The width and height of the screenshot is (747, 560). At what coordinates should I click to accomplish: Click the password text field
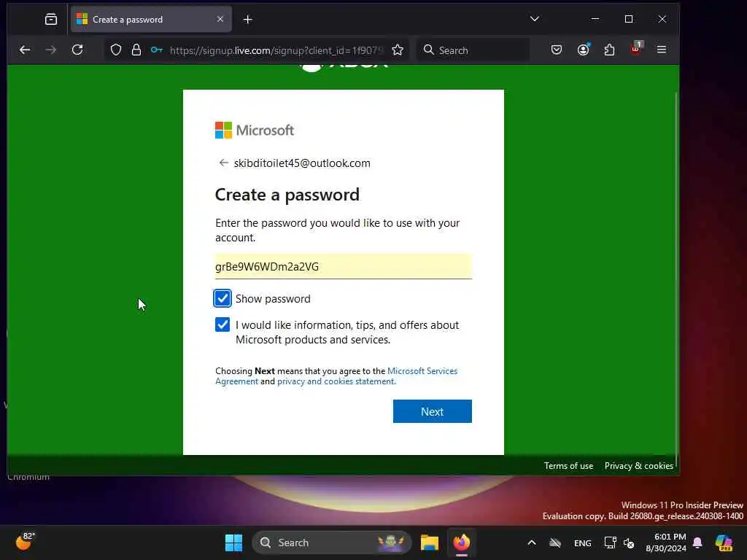pyautogui.click(x=344, y=267)
